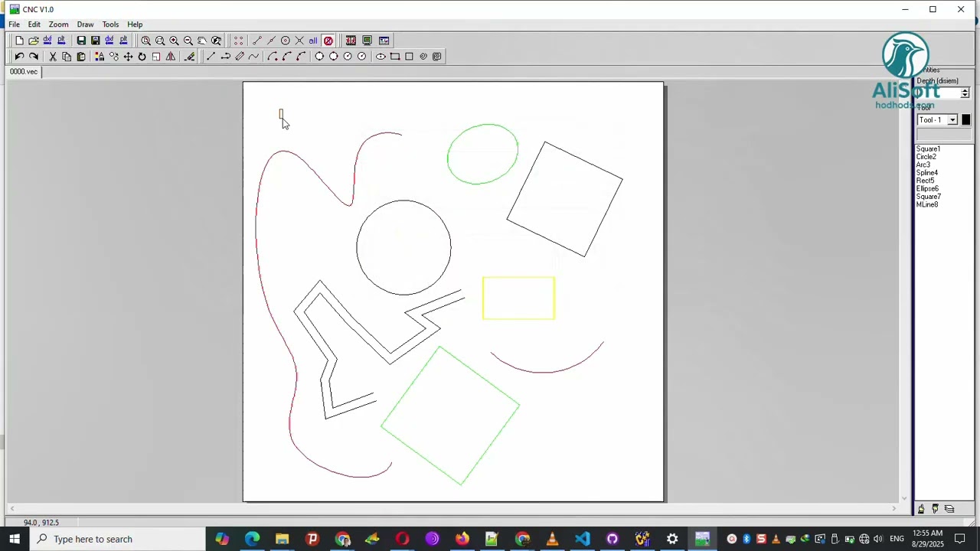Switch to the 0000.vec document tab
The width and height of the screenshot is (980, 551).
23,72
